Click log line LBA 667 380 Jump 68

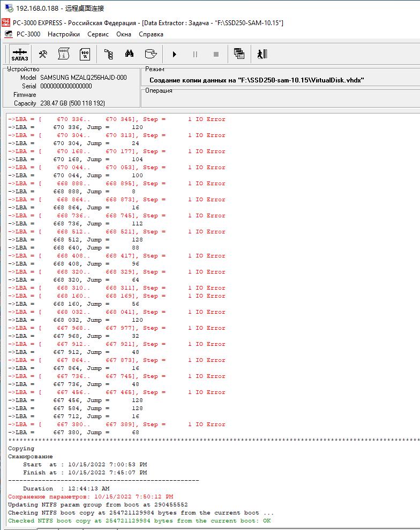pos(74,433)
